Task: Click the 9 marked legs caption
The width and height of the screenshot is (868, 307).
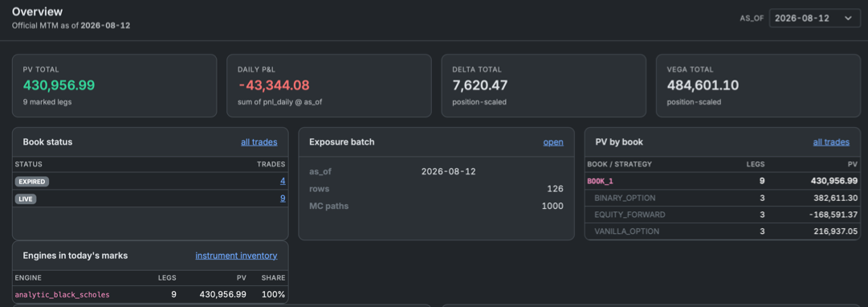Action: tap(47, 102)
